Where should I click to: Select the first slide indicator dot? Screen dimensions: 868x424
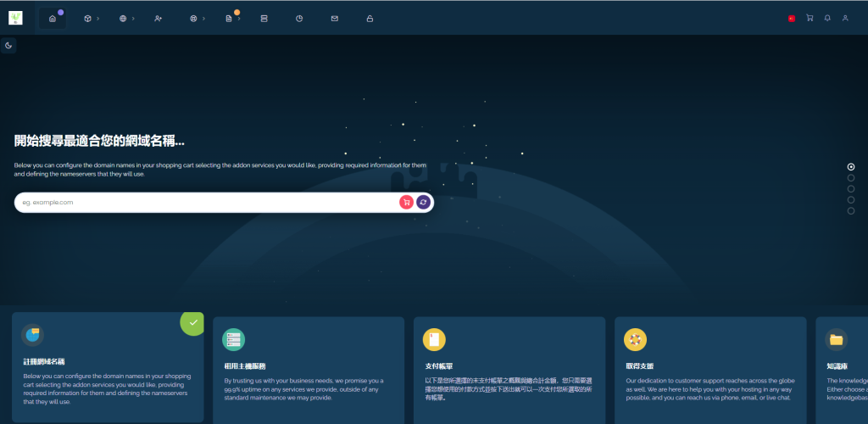pos(851,167)
